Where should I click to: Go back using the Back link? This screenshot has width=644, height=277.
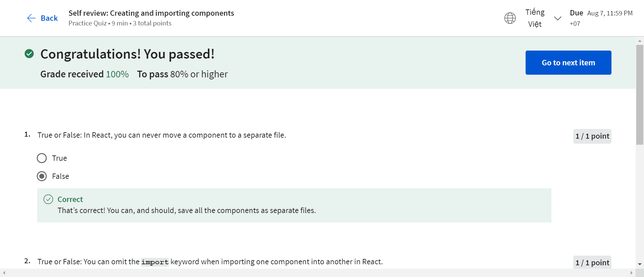tap(49, 18)
